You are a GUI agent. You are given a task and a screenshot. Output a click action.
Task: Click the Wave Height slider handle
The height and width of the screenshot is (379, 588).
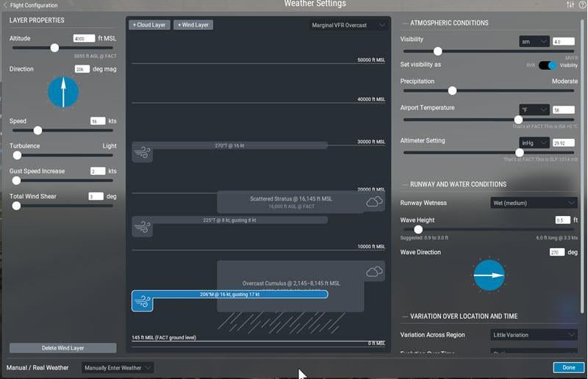point(418,229)
